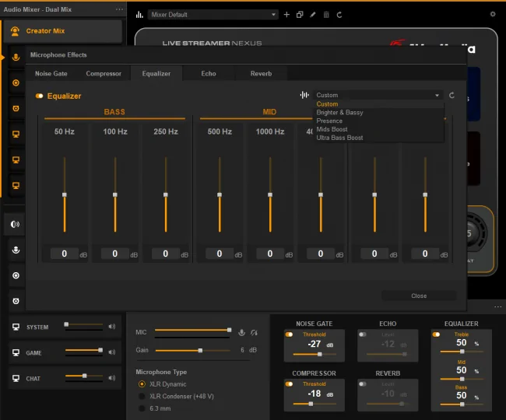The image size is (506, 420).
Task: Click the rename profile pencil icon
Action: (x=313, y=15)
